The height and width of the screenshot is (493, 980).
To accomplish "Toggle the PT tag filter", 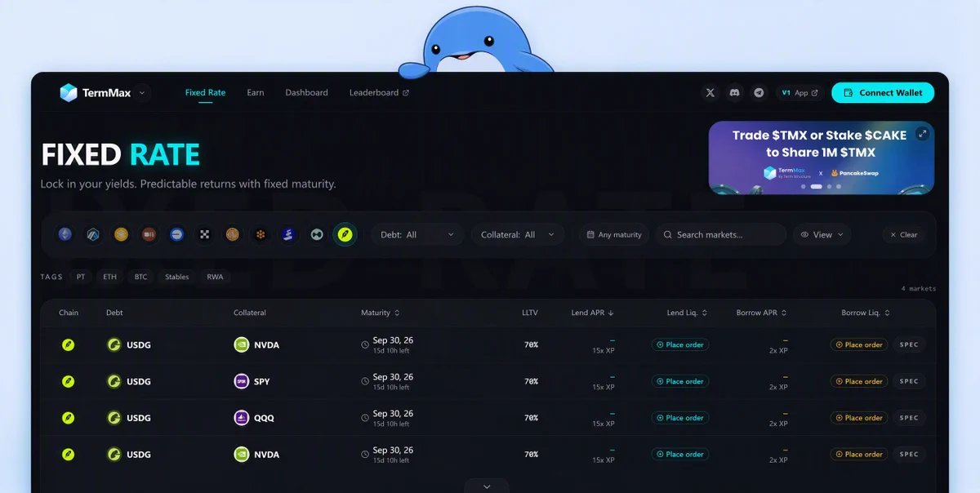I will tap(81, 277).
